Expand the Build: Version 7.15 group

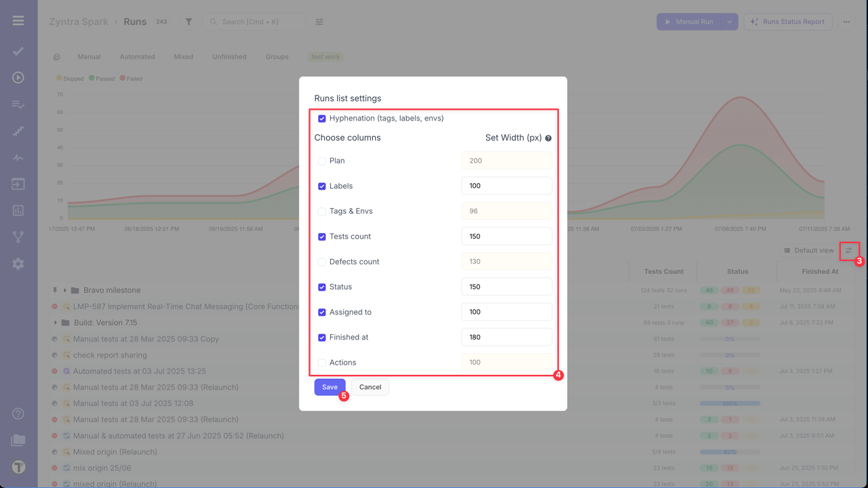(55, 322)
